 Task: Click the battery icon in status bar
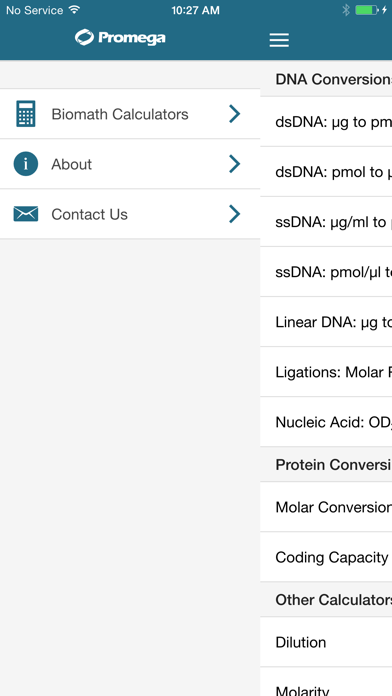point(367,10)
